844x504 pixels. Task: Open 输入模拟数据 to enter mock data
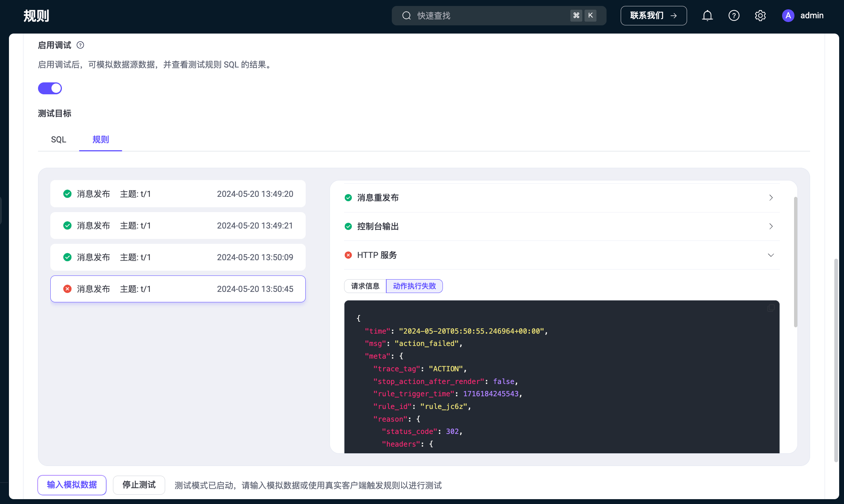[x=72, y=485]
